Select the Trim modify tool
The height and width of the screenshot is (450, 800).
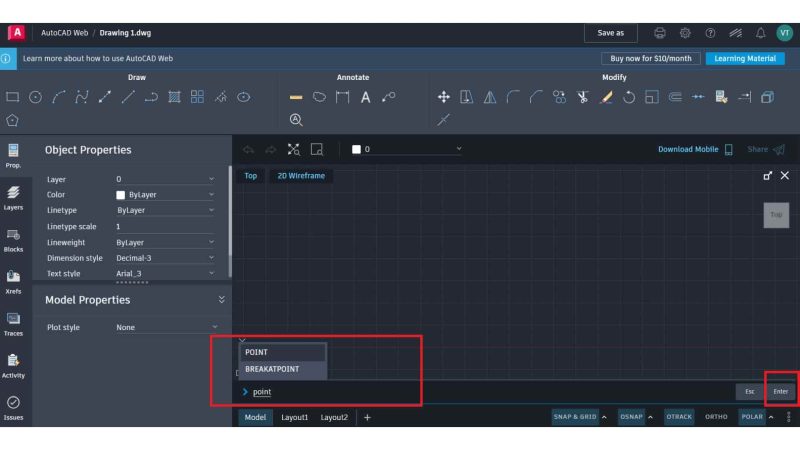coord(583,97)
